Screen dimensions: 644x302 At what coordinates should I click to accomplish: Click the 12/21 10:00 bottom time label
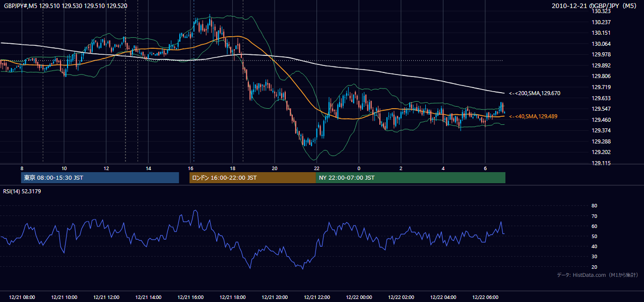point(64,297)
